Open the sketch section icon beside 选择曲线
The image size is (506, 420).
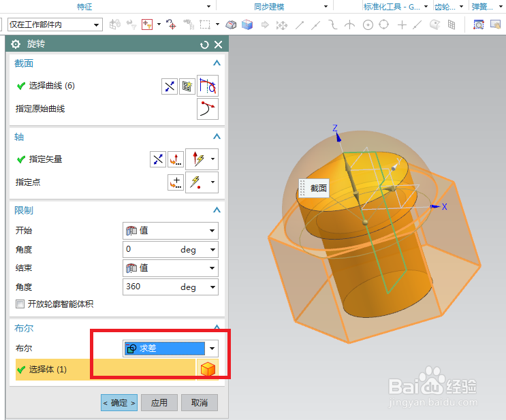187,86
